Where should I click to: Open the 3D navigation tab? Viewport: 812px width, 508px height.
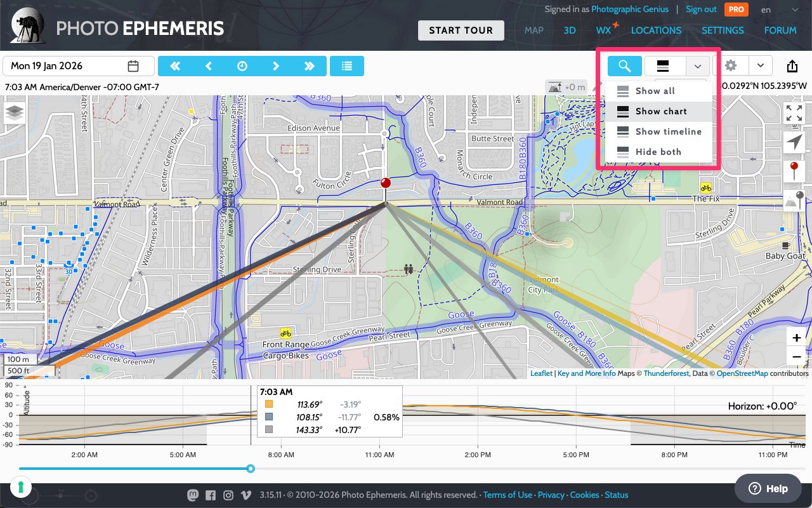tap(570, 30)
